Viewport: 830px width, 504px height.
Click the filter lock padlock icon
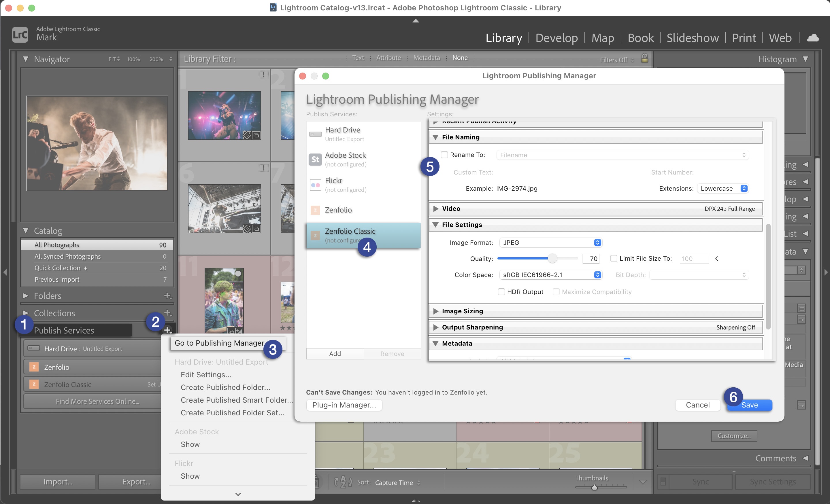click(x=644, y=58)
